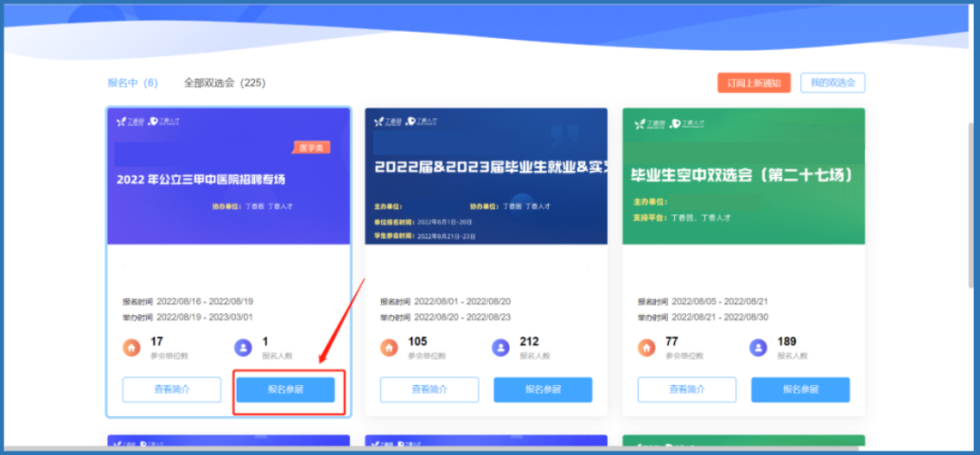Image resolution: width=980 pixels, height=455 pixels.
Task: Click the 丁香园 logo on the dark blue banner
Action: (x=387, y=122)
